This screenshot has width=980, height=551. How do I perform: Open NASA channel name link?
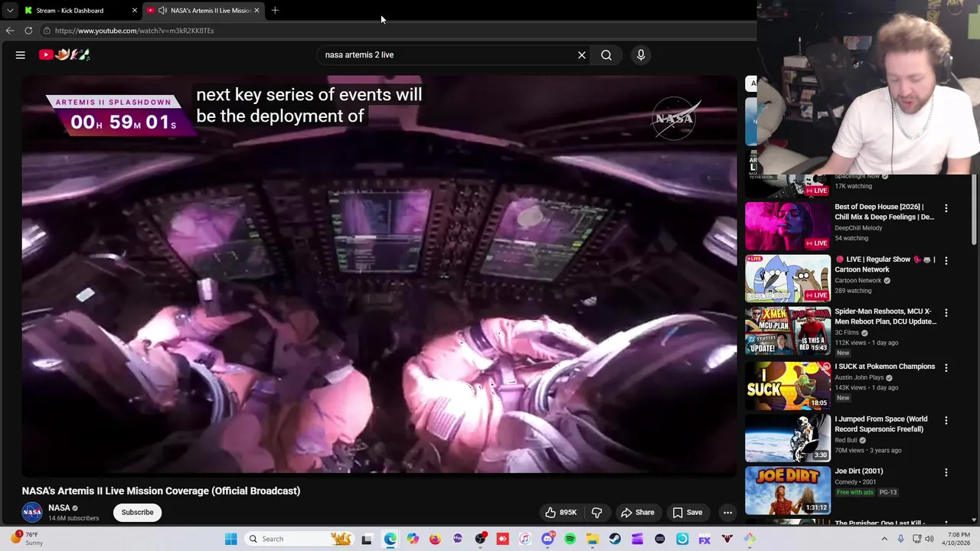[59, 508]
